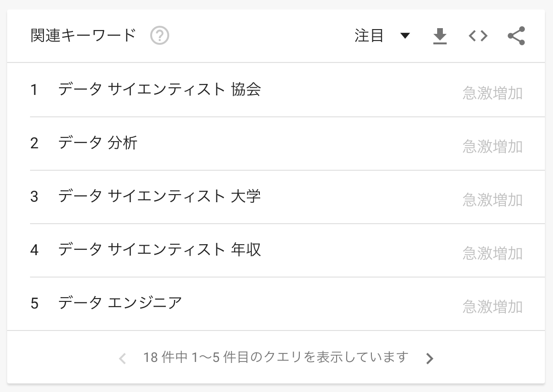
Task: Click the help question mark icon
Action: coord(160,36)
